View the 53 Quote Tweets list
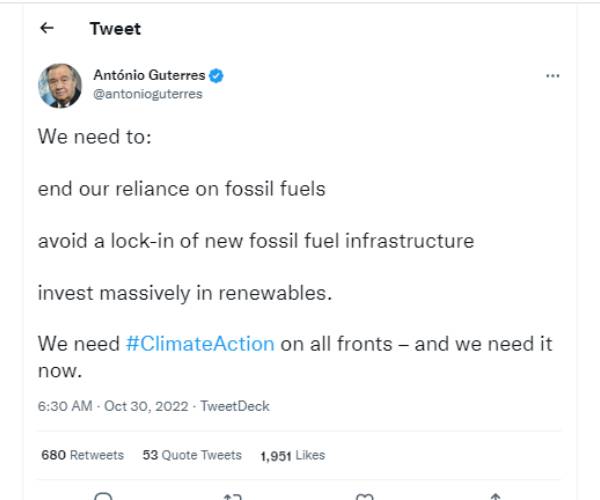The width and height of the screenshot is (600, 500). tap(192, 455)
